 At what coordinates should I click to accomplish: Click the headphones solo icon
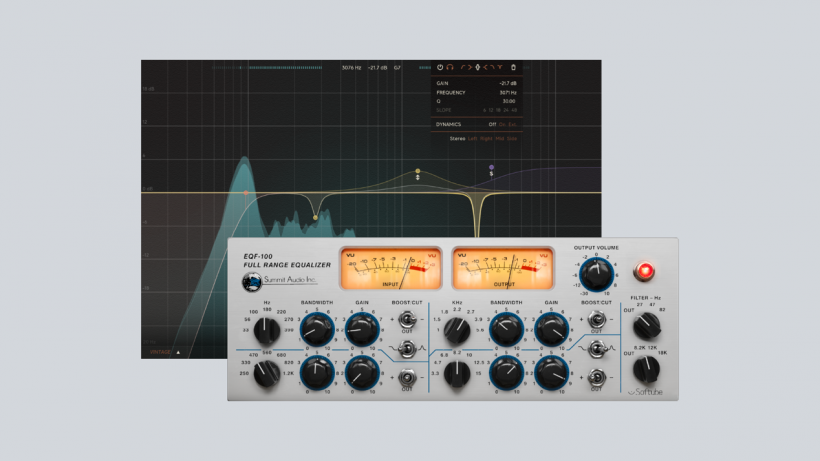(450, 67)
